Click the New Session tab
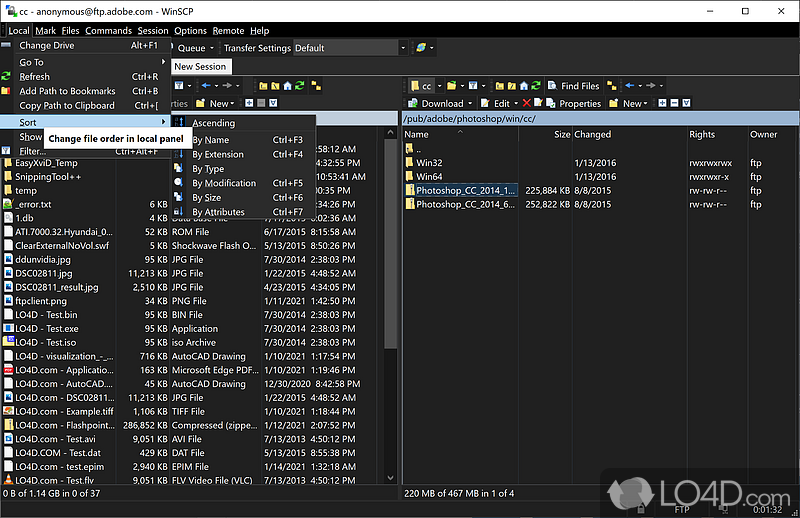The image size is (800, 518). [x=200, y=67]
